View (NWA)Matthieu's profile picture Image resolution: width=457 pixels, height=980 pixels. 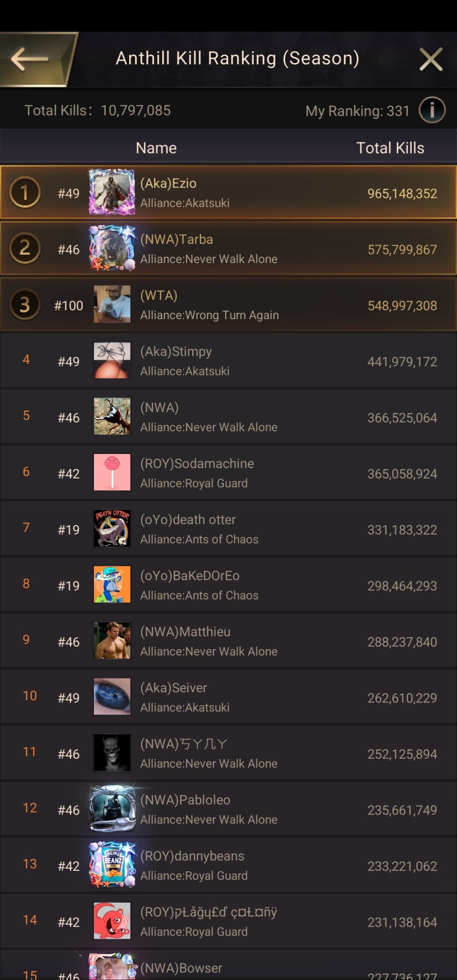112,641
